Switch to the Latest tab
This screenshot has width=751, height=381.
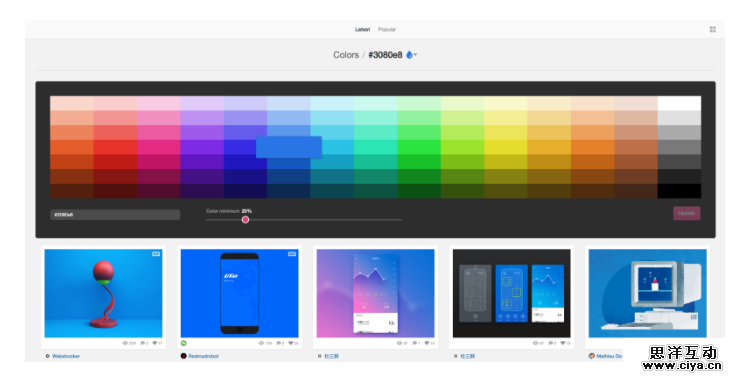pos(362,29)
